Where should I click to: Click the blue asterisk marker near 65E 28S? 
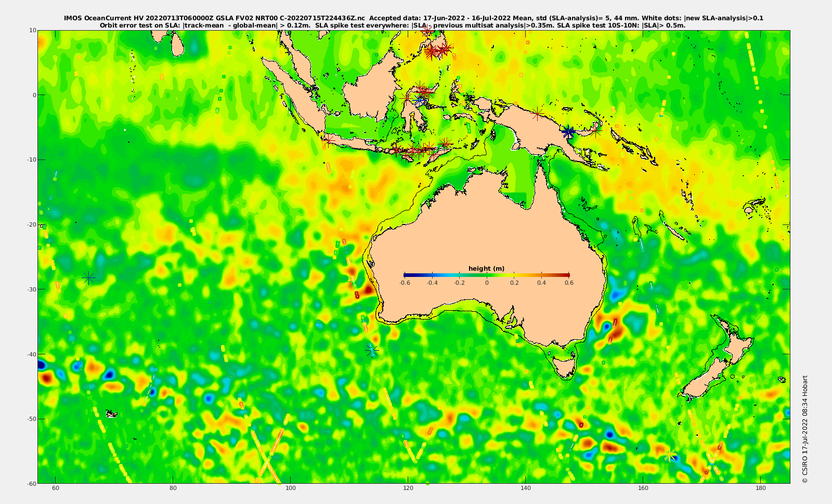(x=89, y=278)
